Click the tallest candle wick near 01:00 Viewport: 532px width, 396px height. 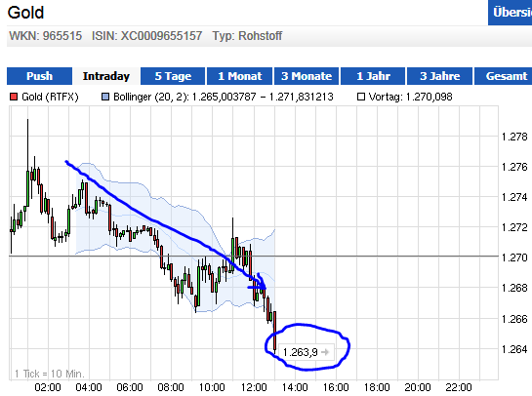point(28,145)
